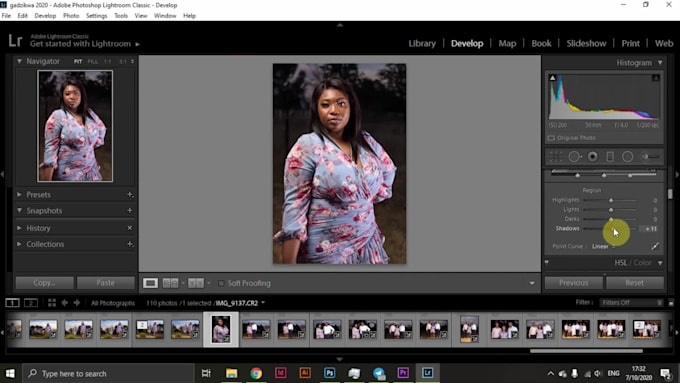Open Illustrator from the taskbar
The width and height of the screenshot is (680, 383).
[305, 373]
